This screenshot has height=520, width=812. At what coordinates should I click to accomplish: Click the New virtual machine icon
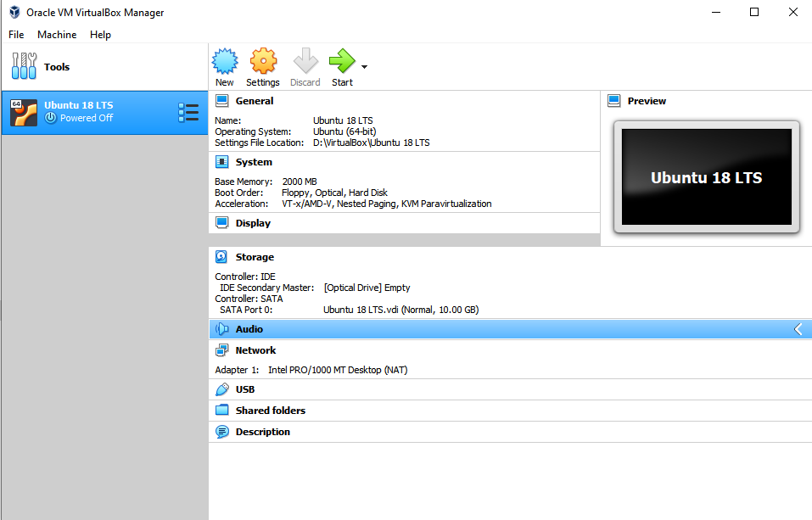coord(225,61)
